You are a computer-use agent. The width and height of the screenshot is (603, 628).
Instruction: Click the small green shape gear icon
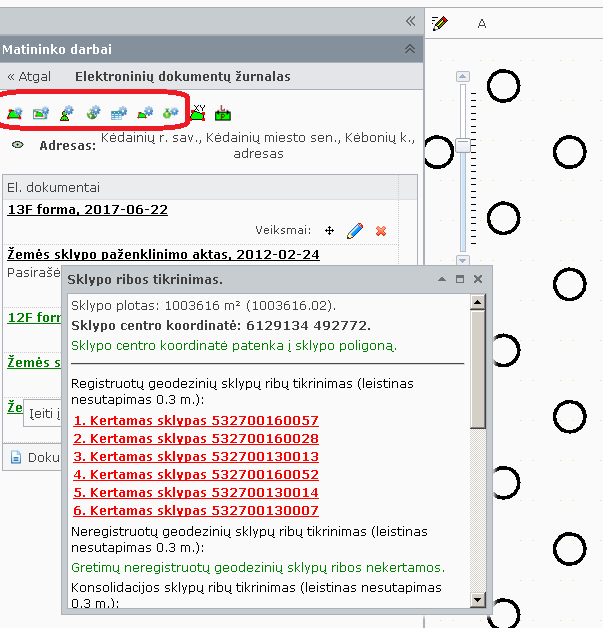[145, 113]
